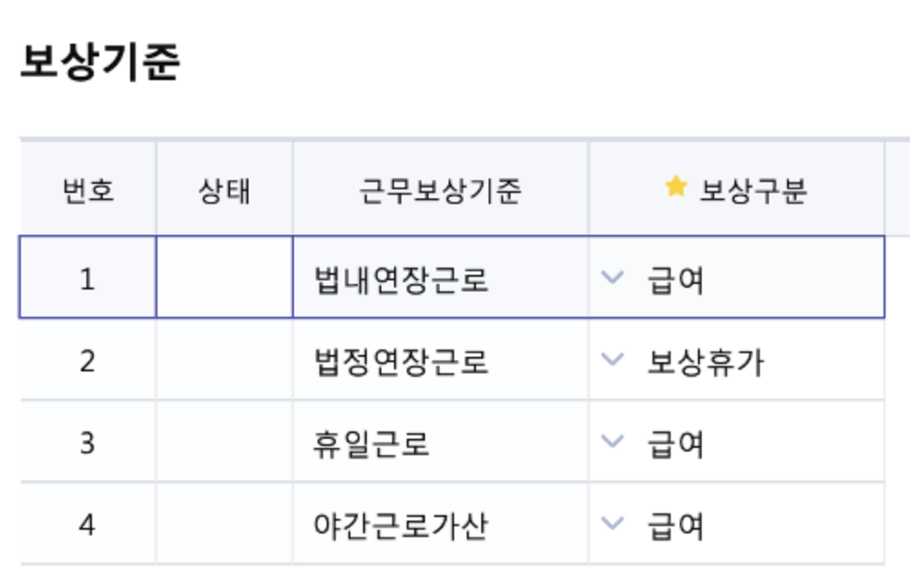Click row number 2 cell
Viewport: 910px width, 588px height.
coord(87,361)
